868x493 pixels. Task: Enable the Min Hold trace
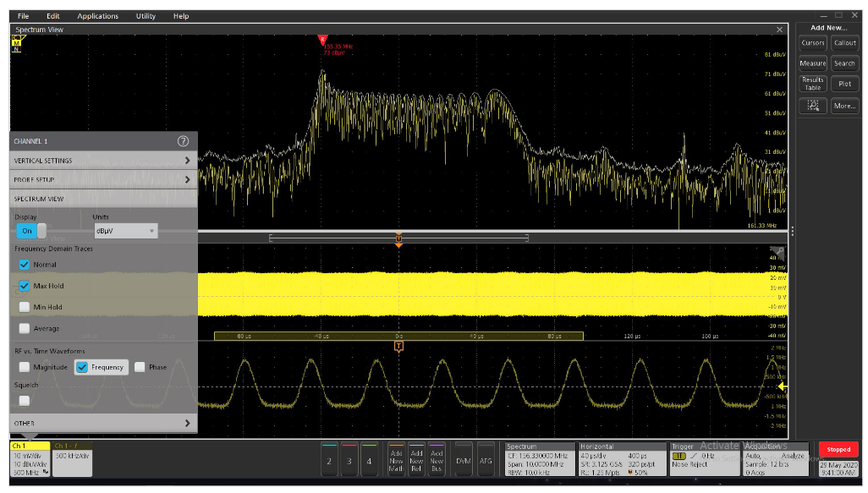pyautogui.click(x=24, y=307)
